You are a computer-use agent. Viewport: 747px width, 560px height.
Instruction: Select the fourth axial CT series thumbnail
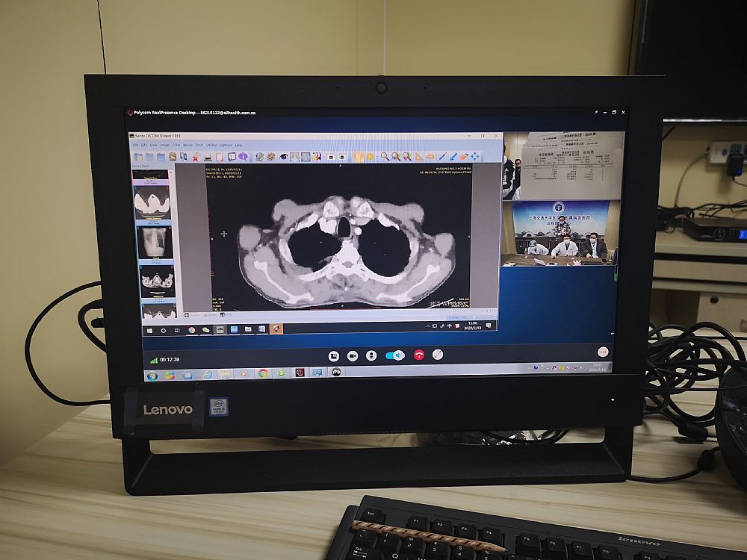[x=158, y=283]
